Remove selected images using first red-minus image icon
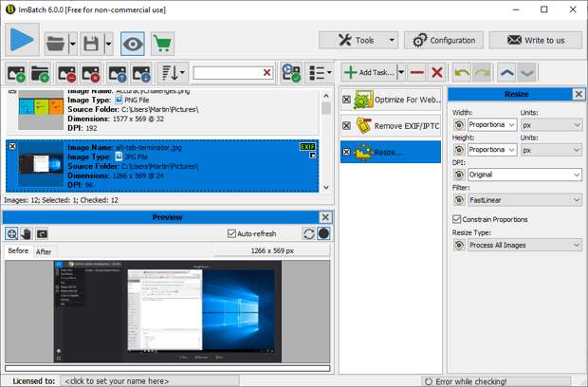The image size is (588, 387). point(66,73)
